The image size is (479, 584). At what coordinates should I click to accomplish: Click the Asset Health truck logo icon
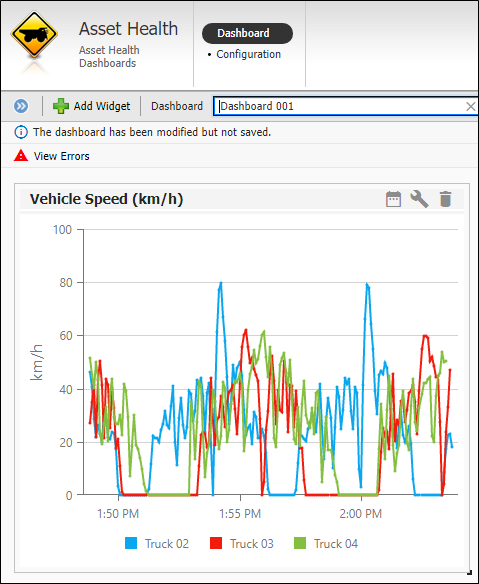click(x=34, y=34)
